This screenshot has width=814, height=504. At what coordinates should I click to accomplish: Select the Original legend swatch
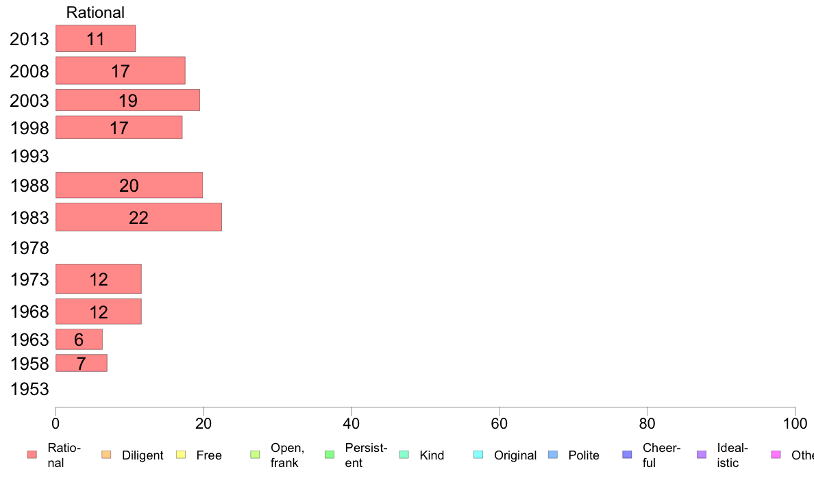click(478, 455)
